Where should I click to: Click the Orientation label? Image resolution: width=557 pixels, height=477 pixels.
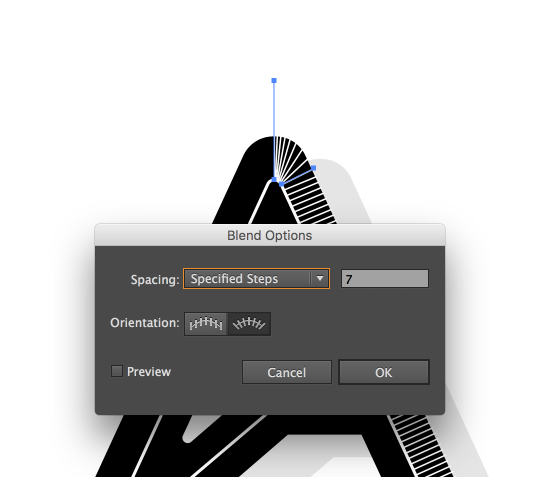coord(145,323)
